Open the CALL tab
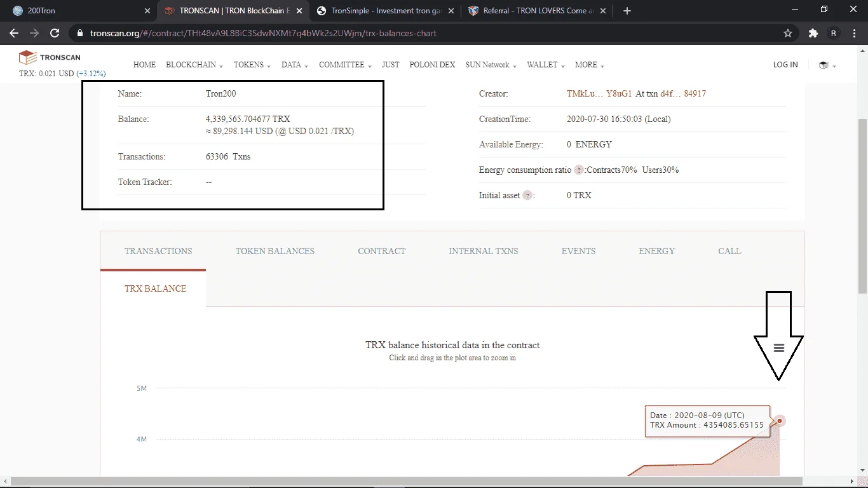 coord(729,251)
